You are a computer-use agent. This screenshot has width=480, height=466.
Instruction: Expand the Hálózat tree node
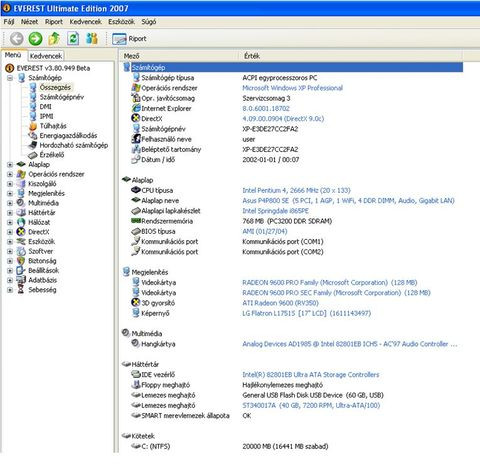pyautogui.click(x=10, y=223)
